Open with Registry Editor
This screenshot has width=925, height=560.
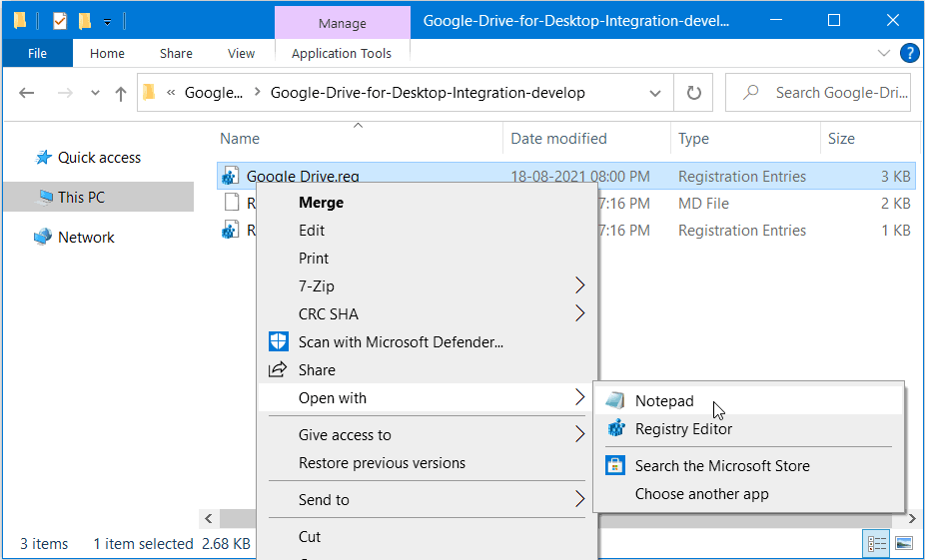pyautogui.click(x=748, y=428)
